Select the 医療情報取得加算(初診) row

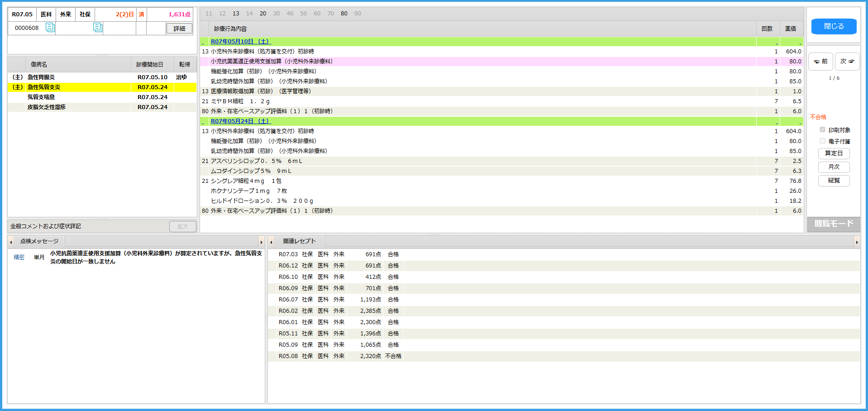coord(501,91)
